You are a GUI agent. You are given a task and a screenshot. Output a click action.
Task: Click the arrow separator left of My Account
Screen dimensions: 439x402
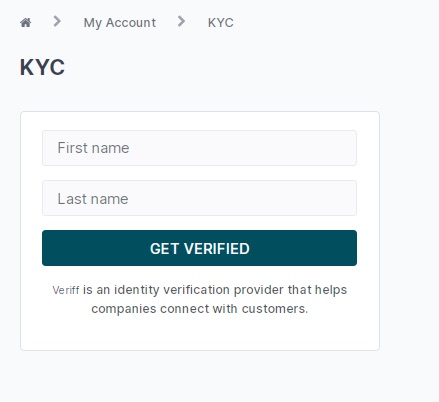[x=57, y=21]
